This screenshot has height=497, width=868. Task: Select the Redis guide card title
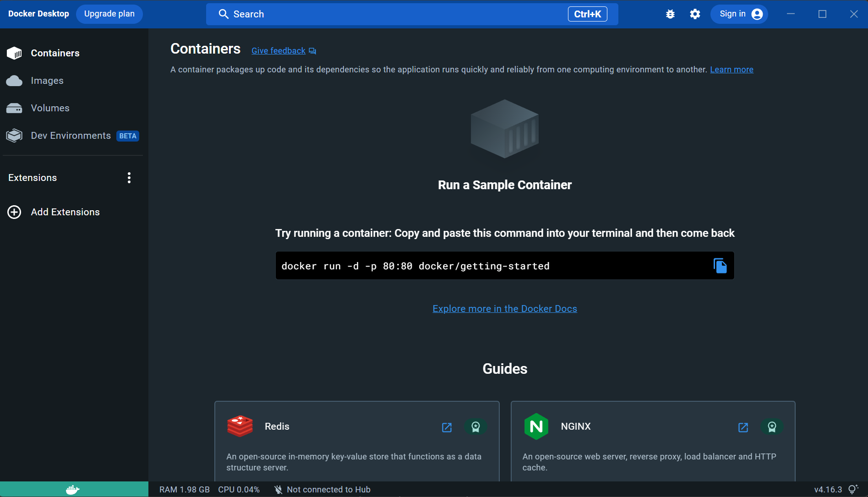click(277, 426)
